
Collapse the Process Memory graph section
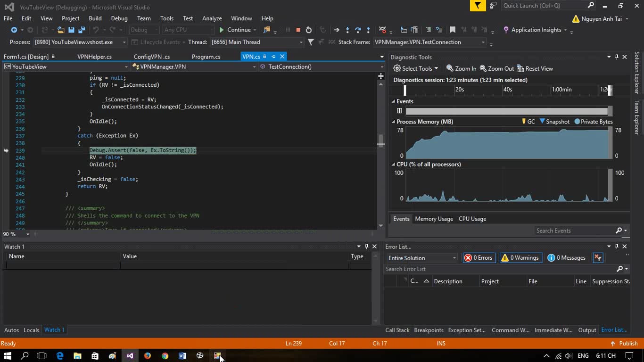pyautogui.click(x=394, y=122)
